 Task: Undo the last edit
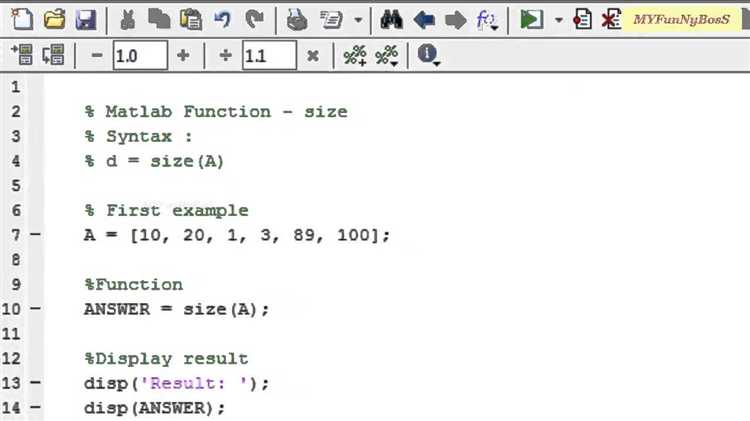click(x=222, y=19)
